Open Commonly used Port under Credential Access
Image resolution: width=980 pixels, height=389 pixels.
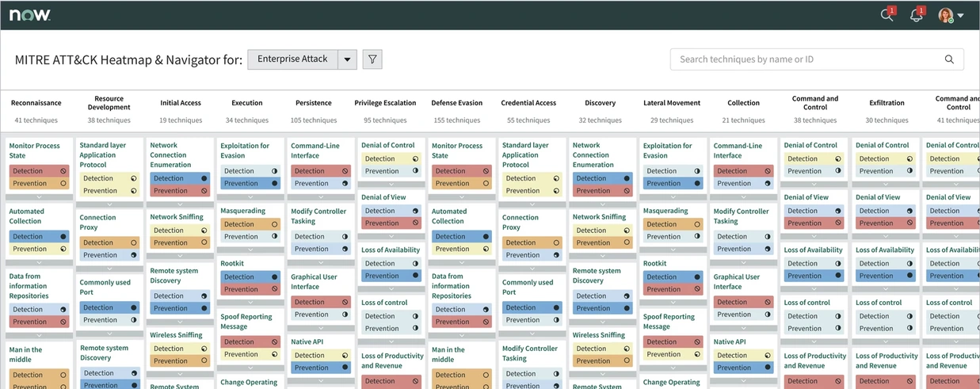pos(528,288)
